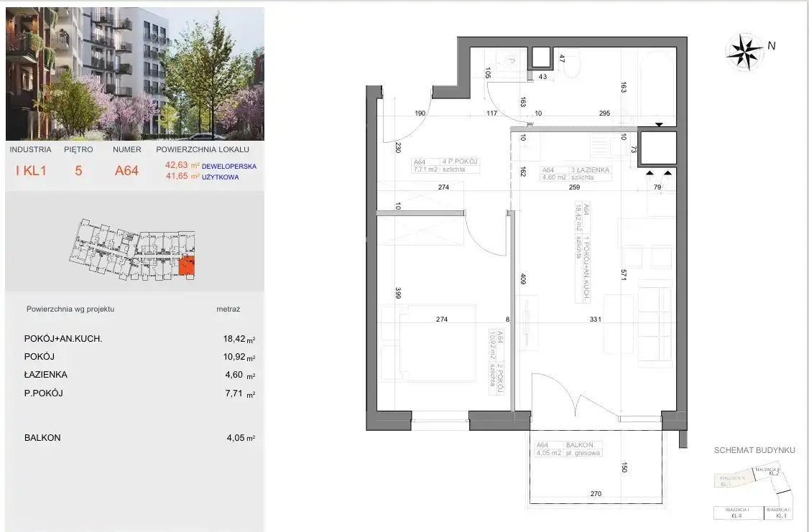Click the BALKON label on floor plan
This screenshot has width=809, height=532.
[579, 444]
